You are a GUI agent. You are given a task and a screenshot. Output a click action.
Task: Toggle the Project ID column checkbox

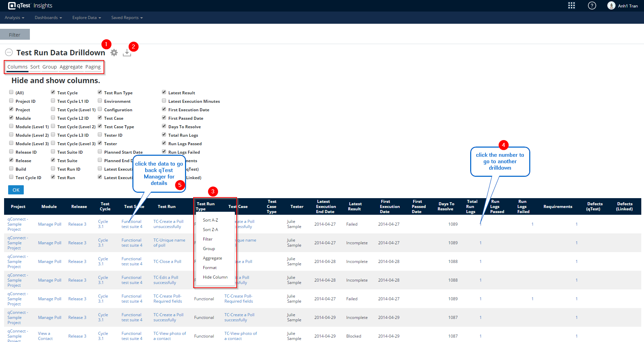tap(11, 101)
